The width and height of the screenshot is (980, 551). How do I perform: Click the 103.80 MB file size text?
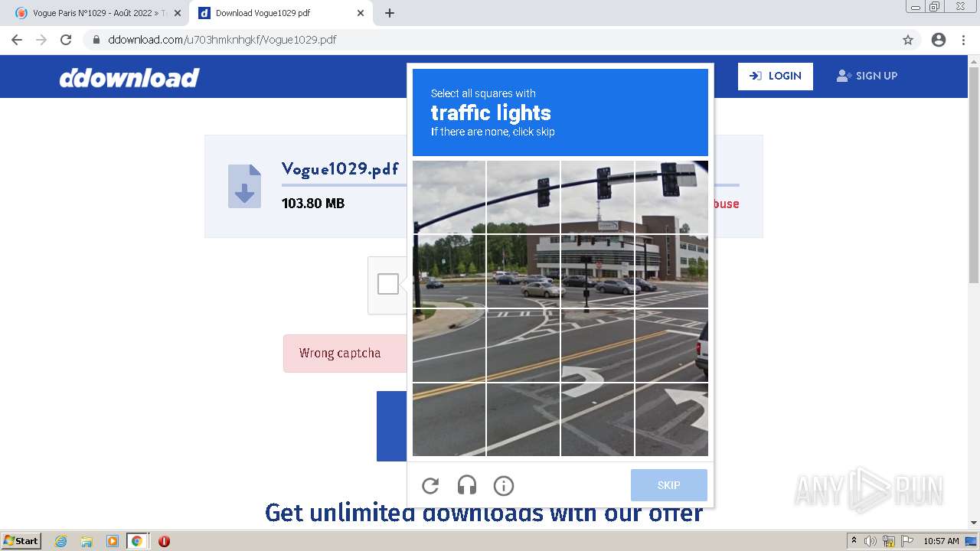pyautogui.click(x=313, y=204)
